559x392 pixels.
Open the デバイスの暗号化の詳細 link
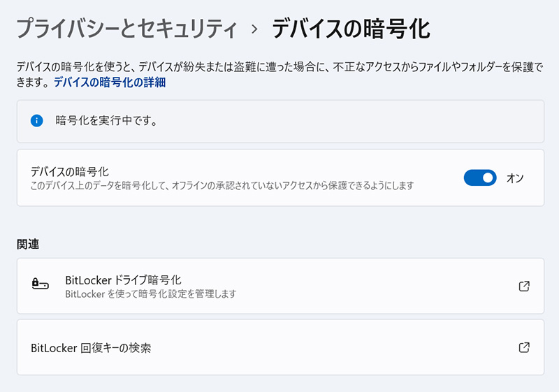click(x=110, y=82)
